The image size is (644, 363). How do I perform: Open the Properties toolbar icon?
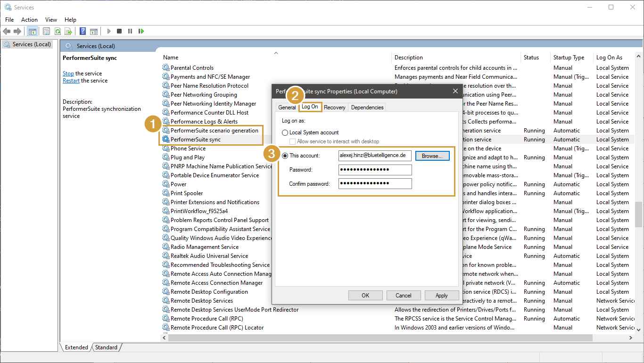46,31
